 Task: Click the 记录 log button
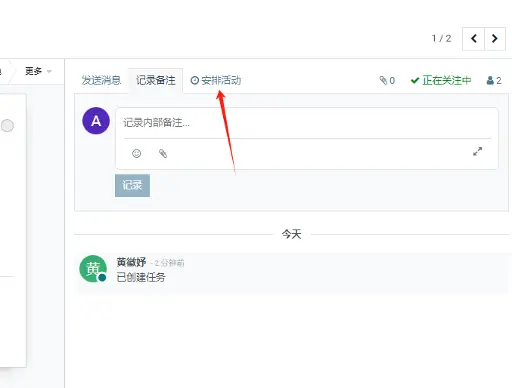tap(132, 185)
